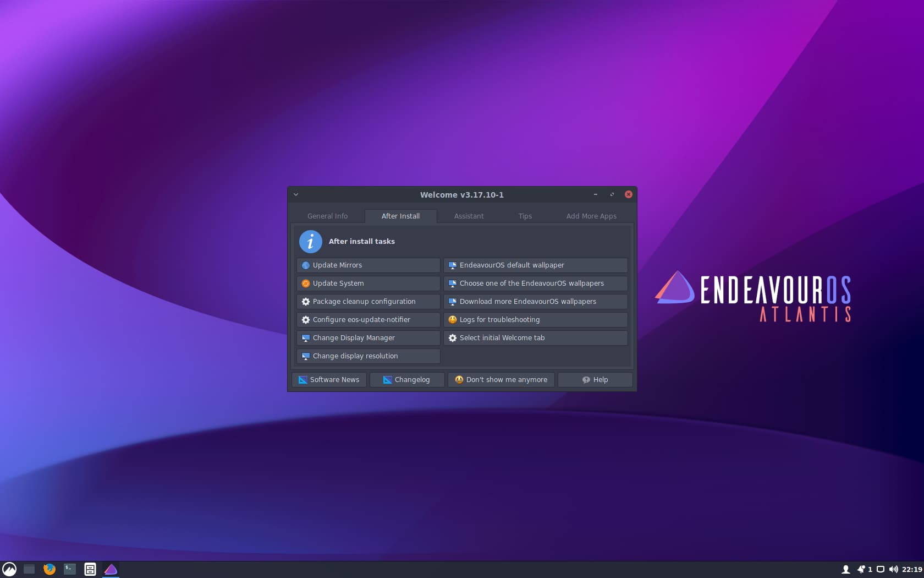This screenshot has width=924, height=578.
Task: Click Change Display Manager
Action: pyautogui.click(x=369, y=338)
